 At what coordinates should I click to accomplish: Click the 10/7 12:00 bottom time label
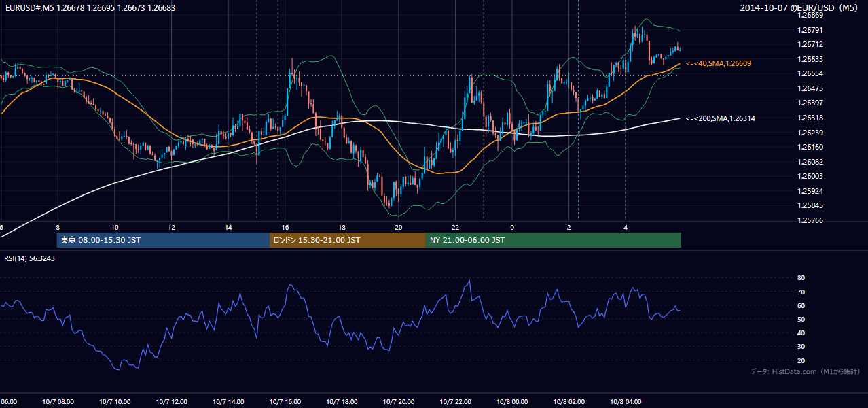(x=172, y=402)
